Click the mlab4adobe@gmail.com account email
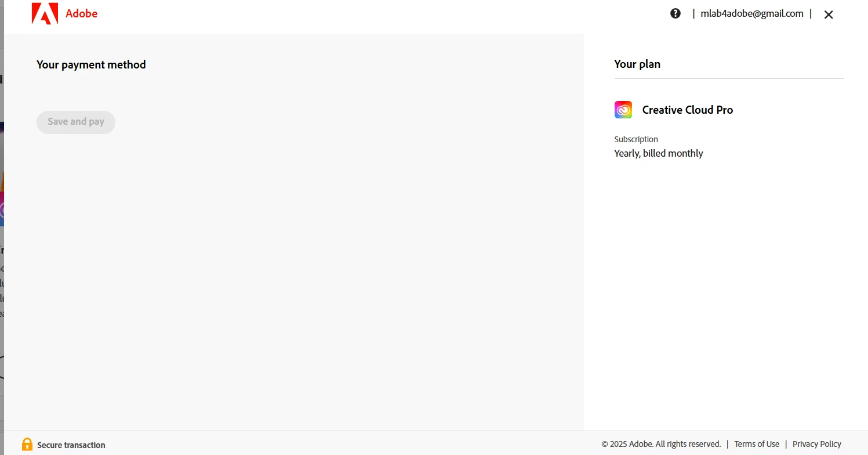This screenshot has height=455, width=868. coord(752,13)
